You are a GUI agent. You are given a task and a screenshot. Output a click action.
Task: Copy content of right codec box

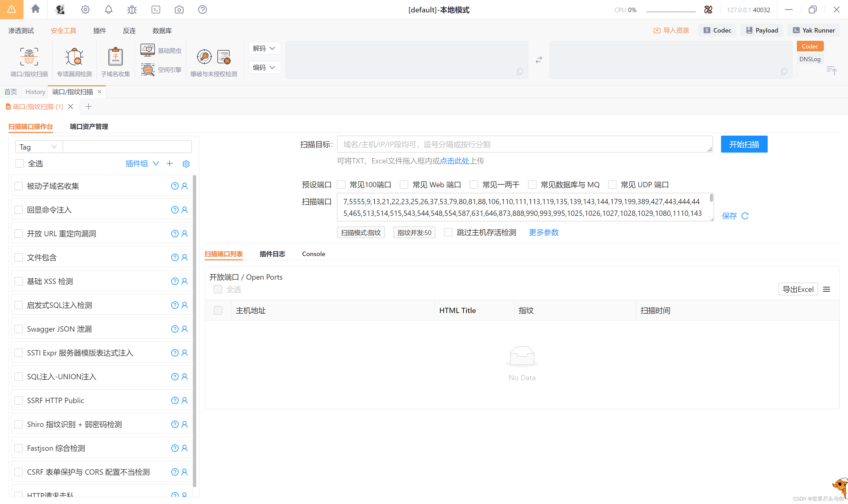[x=784, y=71]
